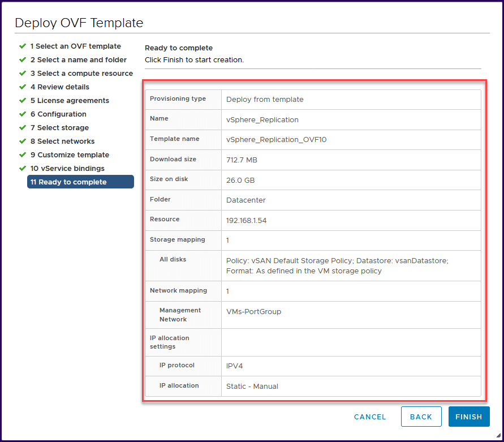504x442 pixels.
Task: Click the green checkmark beside Select a compute resource
Action: tap(23, 74)
